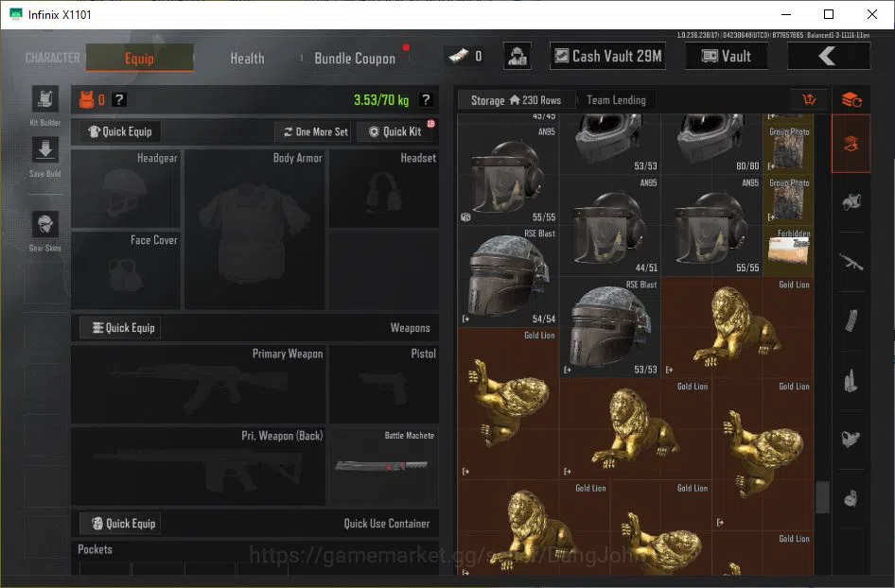895x588 pixels.
Task: Select the rifle weapons category icon
Action: 851,262
